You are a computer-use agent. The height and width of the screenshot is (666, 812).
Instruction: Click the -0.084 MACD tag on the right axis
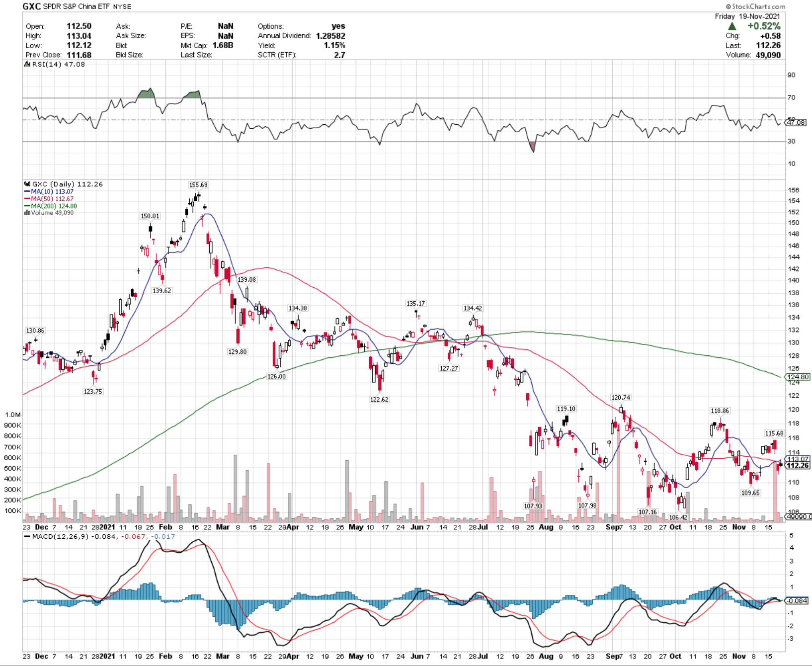tap(798, 600)
